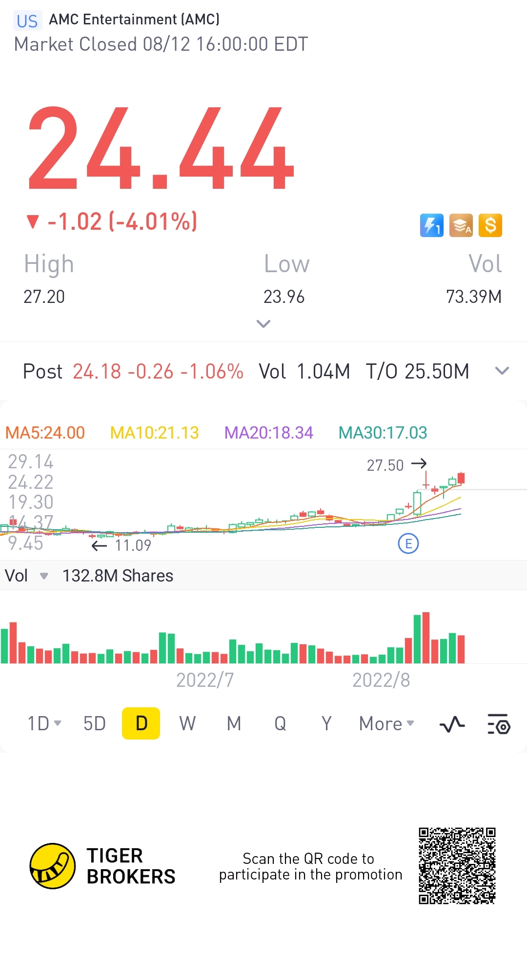
Task: Open the More timeframes dropdown
Action: [x=386, y=723]
